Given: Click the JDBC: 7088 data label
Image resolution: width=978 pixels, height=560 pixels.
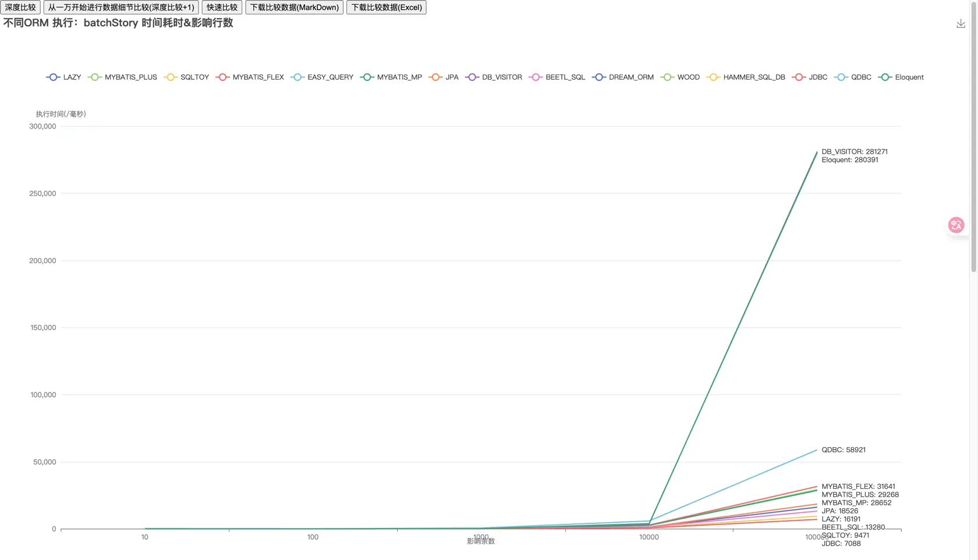Looking at the screenshot, I should coord(841,544).
